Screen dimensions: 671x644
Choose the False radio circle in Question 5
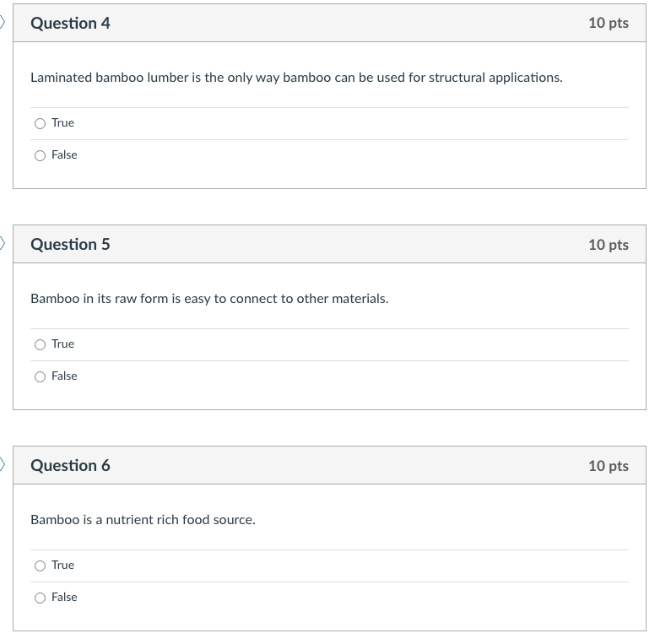(40, 376)
